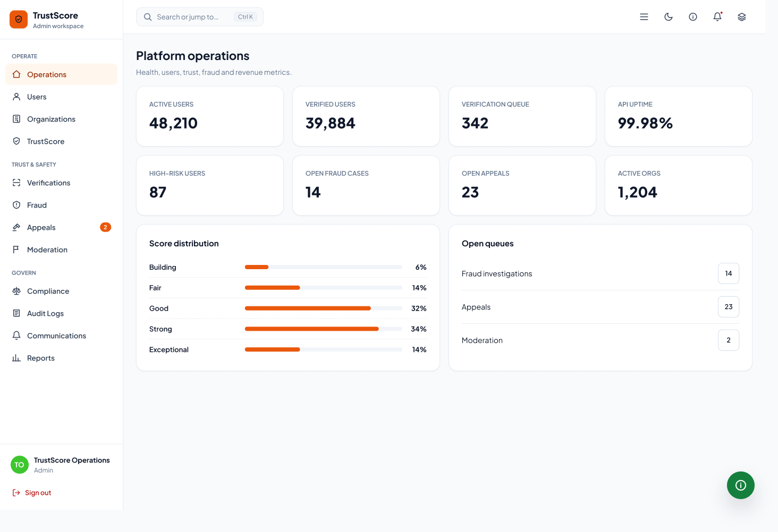Click the layers stack icon in header

[742, 17]
